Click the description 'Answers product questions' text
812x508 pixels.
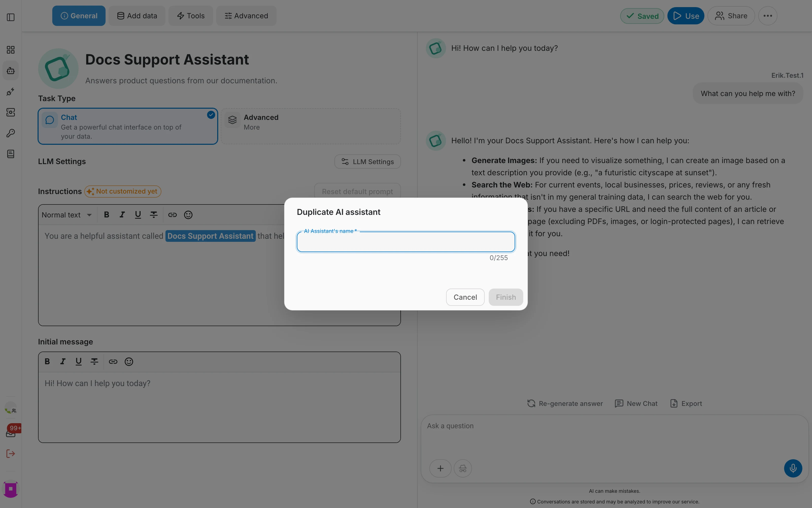[181, 81]
